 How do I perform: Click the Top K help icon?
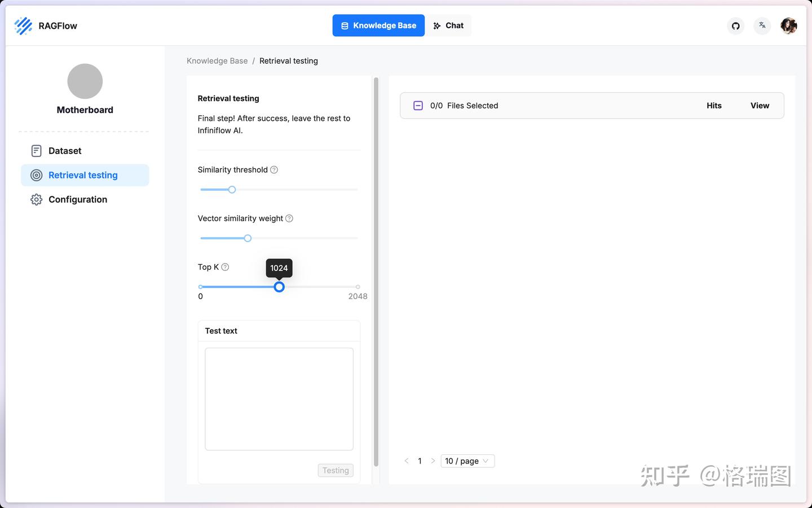(x=225, y=267)
